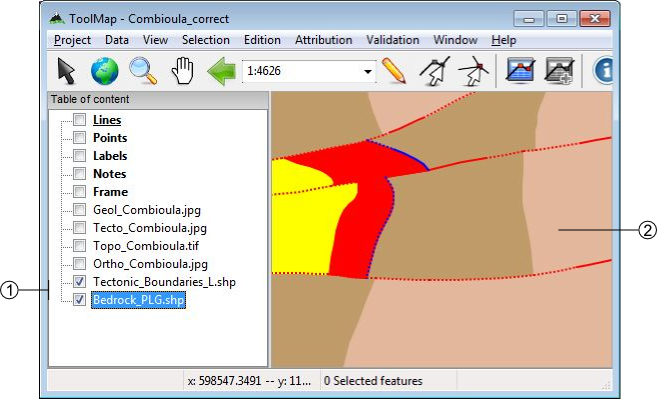The width and height of the screenshot is (657, 399).
Task: Click the globe zoom-to-full-extent icon
Action: click(104, 70)
